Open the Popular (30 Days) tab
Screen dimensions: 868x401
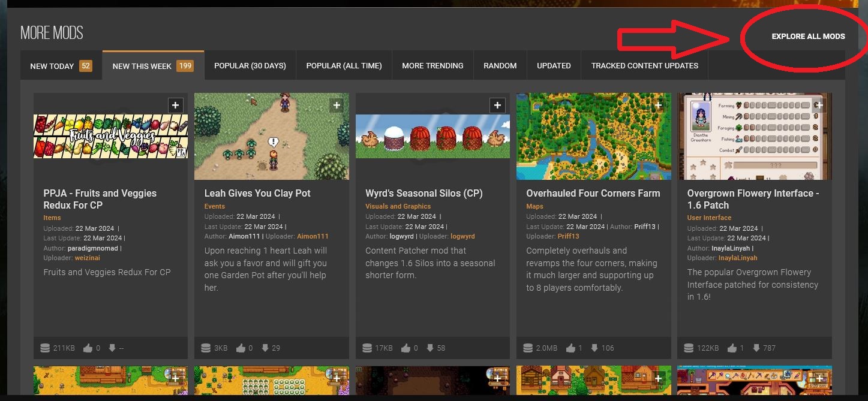pyautogui.click(x=250, y=66)
